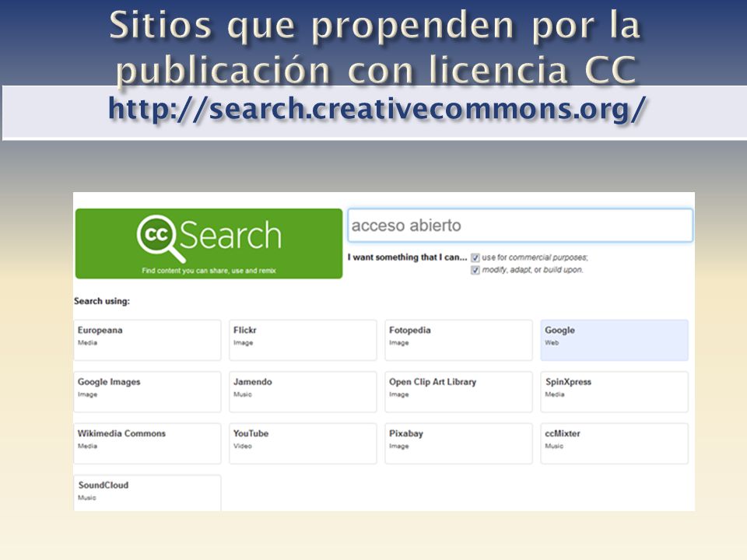The height and width of the screenshot is (560, 747).
Task: Click 'I want something that I can...' text
Action: (407, 257)
